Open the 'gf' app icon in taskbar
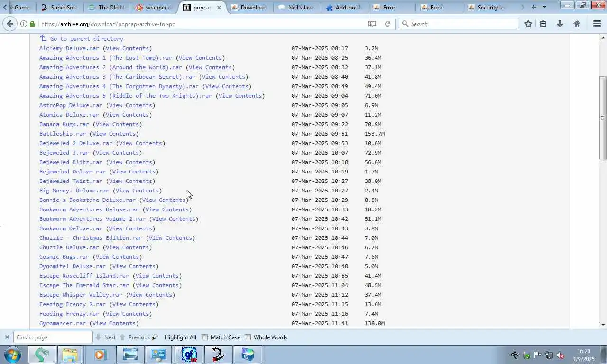The height and width of the screenshot is (364, 607). click(189, 355)
